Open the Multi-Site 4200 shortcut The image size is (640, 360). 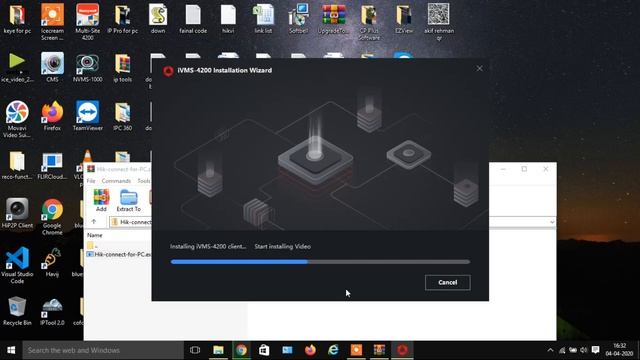pos(87,22)
